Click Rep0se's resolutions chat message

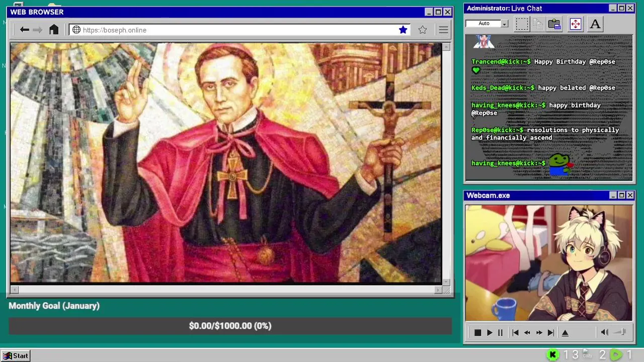pos(545,134)
